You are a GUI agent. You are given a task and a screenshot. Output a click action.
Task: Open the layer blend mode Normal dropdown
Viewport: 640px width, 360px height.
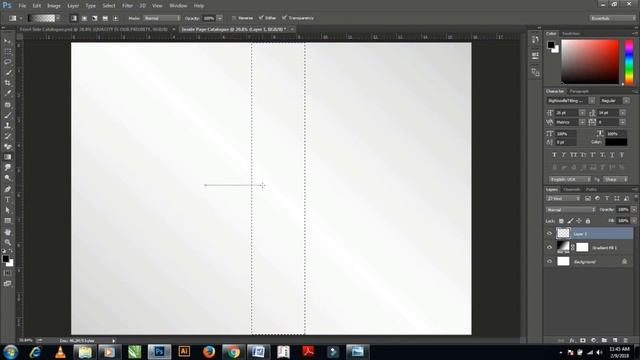click(x=571, y=210)
